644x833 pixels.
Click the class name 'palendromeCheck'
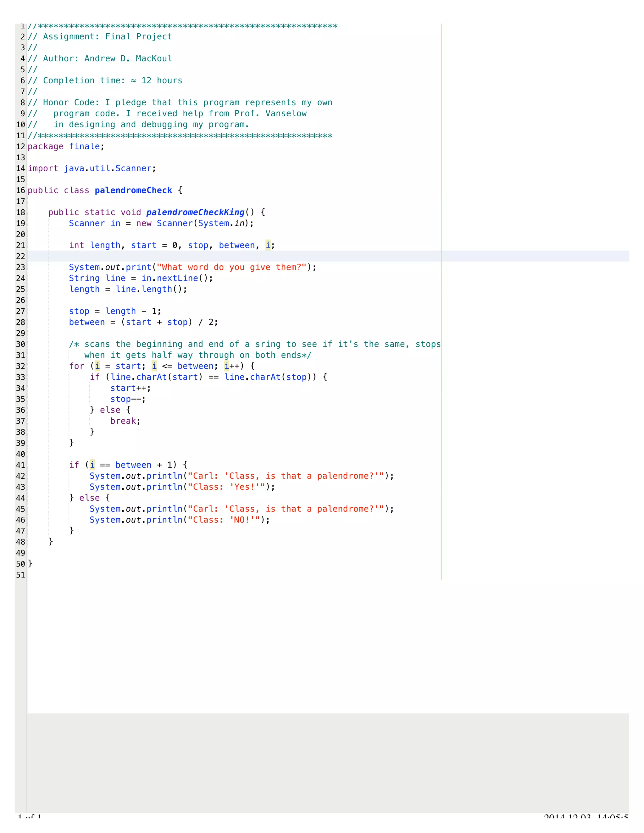pos(134,190)
